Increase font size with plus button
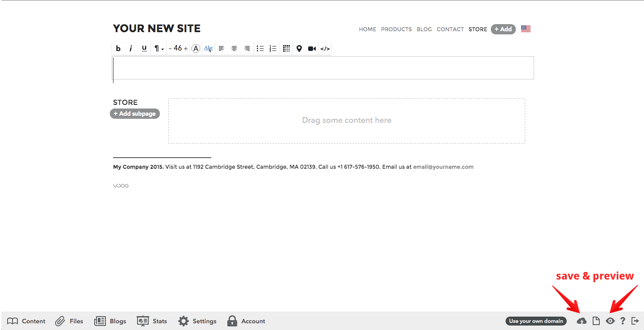 point(186,49)
